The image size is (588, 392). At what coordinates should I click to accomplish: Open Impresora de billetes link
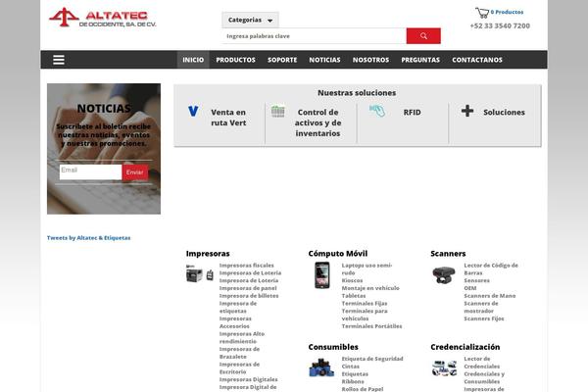(249, 296)
